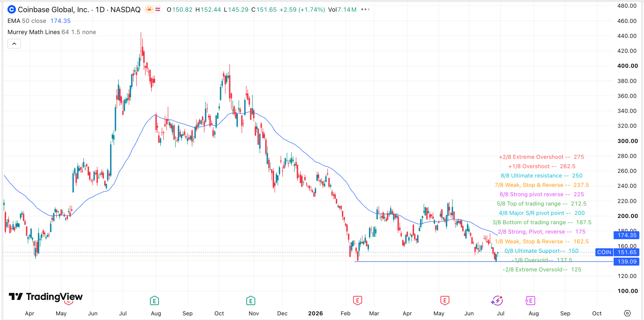Click the COIN price label tag
The height and width of the screenshot is (320, 644).
604,252
